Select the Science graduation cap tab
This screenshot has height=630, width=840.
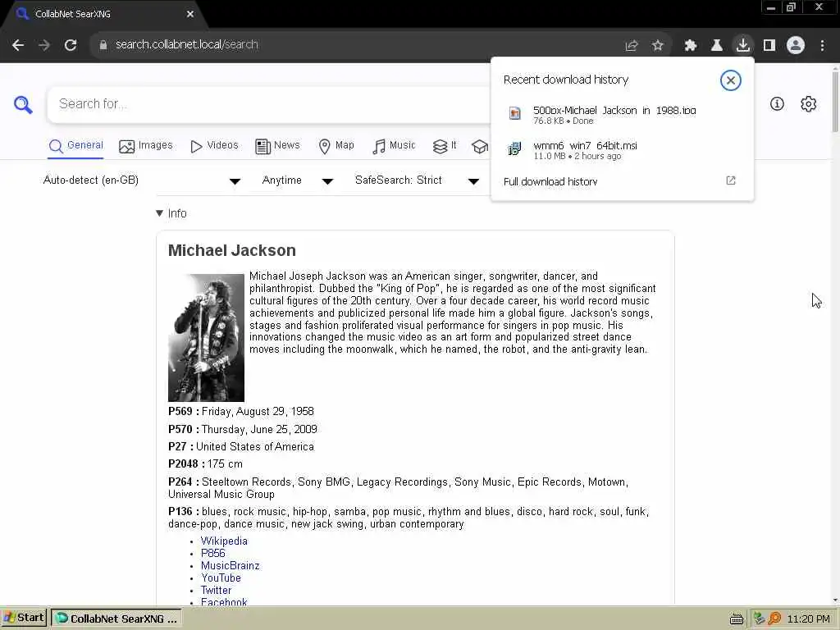(479, 146)
